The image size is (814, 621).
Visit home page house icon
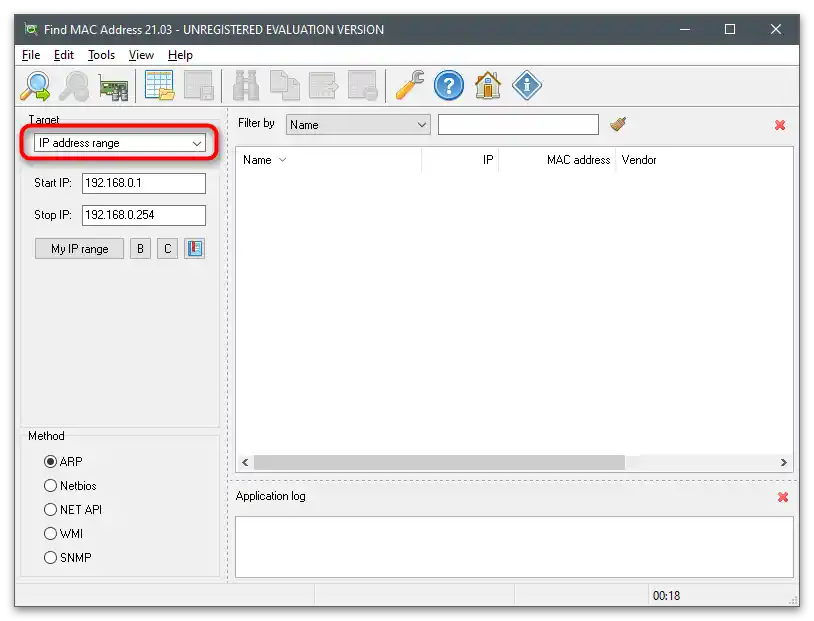point(487,85)
